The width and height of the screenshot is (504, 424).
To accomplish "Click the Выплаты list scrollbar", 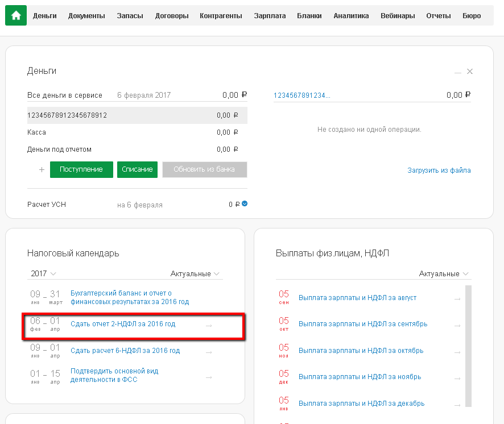I will (468, 346).
